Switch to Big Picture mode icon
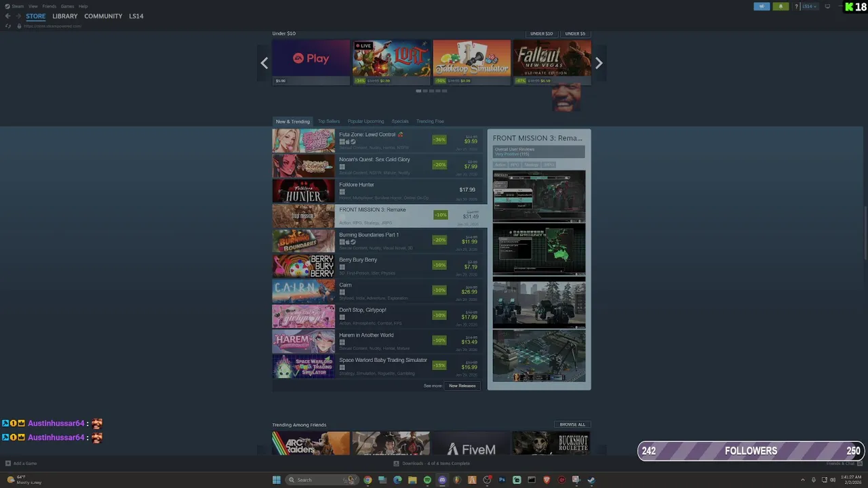The image size is (868, 488). point(827,6)
